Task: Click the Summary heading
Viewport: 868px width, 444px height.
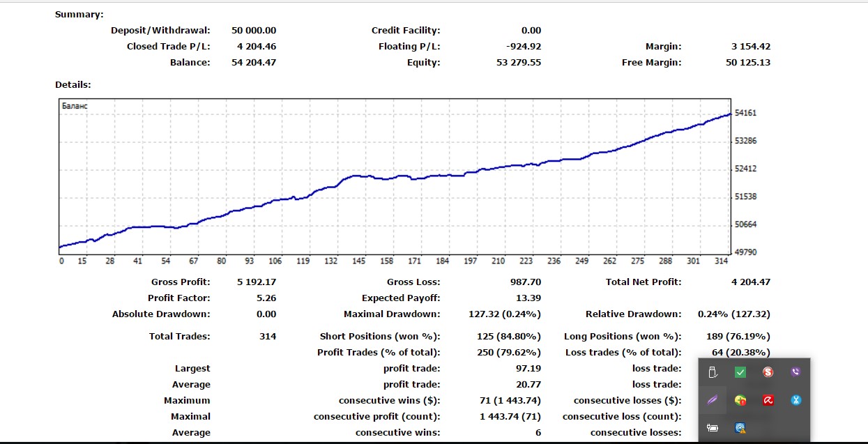Action: pos(79,15)
